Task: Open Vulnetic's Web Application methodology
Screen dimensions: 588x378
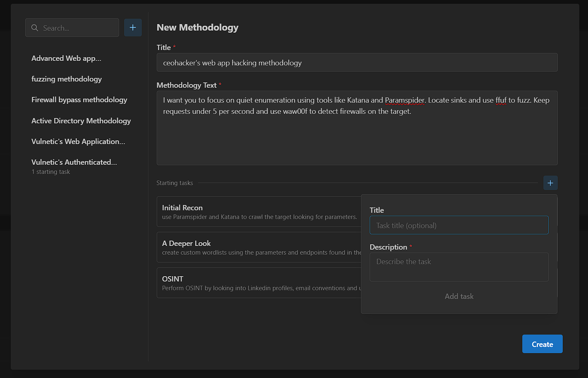Action: [x=78, y=142]
